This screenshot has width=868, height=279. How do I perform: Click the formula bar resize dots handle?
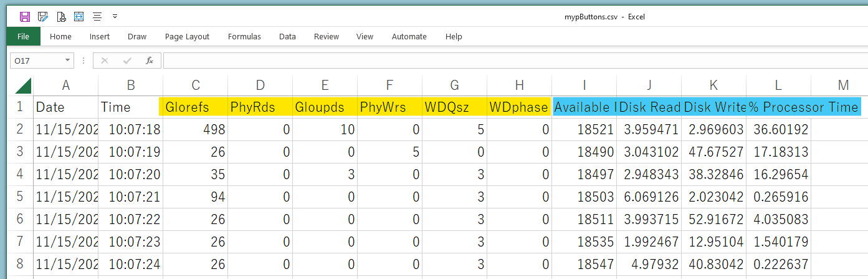[x=83, y=61]
